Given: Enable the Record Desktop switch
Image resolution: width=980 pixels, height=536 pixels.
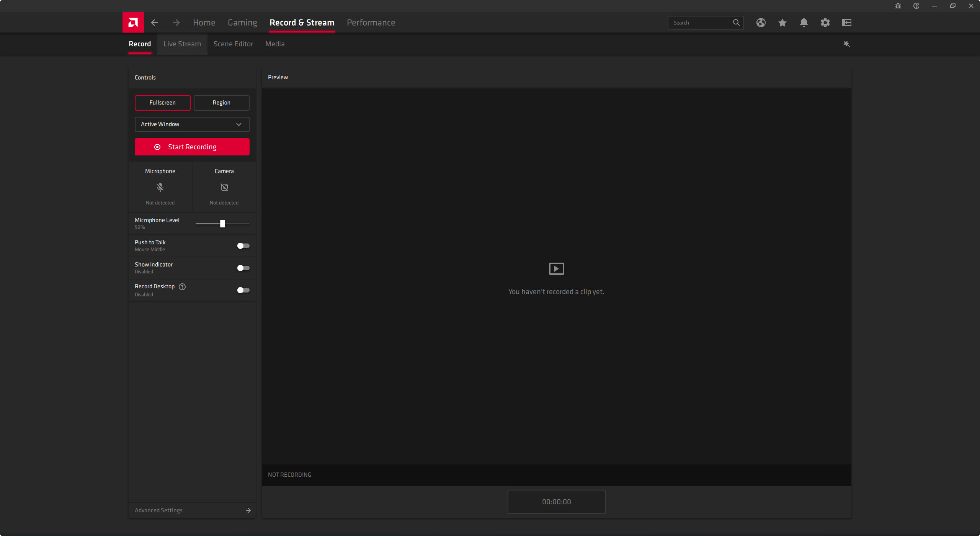Looking at the screenshot, I should point(243,290).
